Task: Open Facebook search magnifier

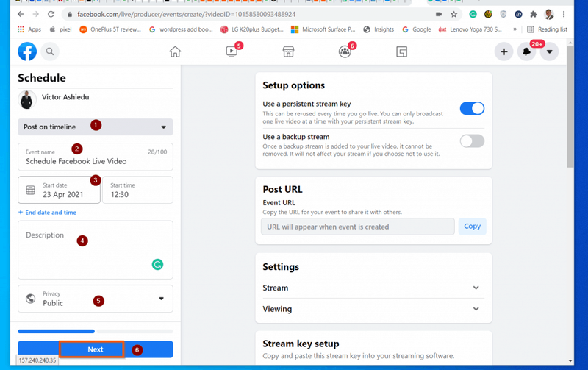Action: pyautogui.click(x=50, y=51)
